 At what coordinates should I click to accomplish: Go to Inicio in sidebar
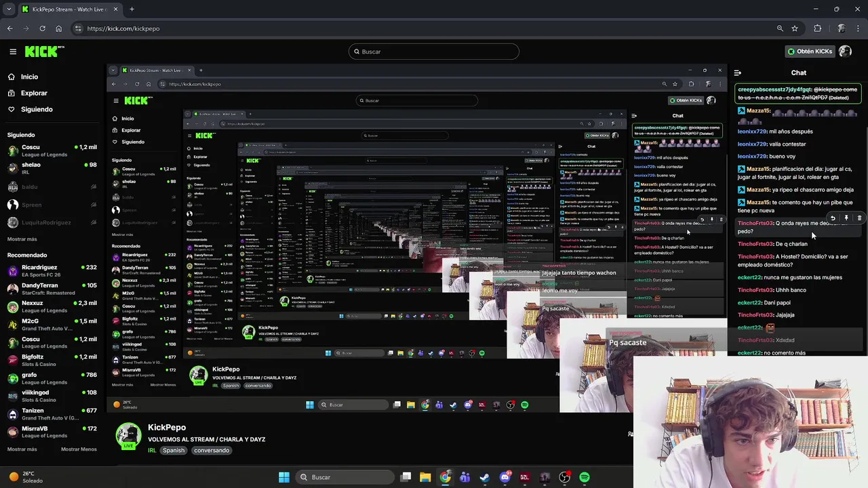coord(29,77)
